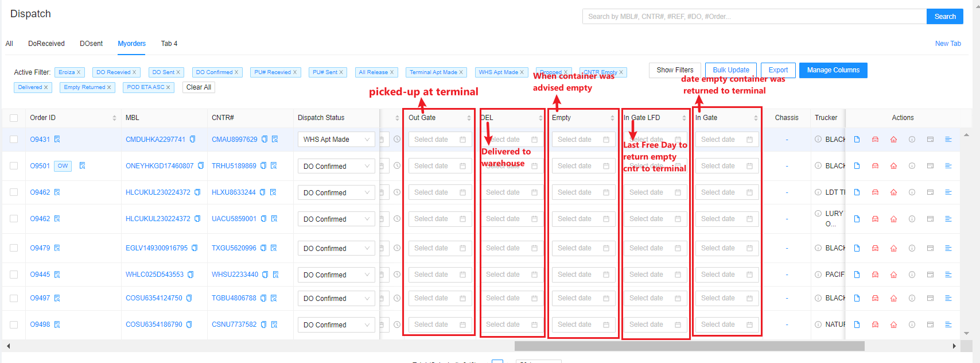
Task: Open search-document icon next to CNTR WHSU2233440
Action: (275, 275)
